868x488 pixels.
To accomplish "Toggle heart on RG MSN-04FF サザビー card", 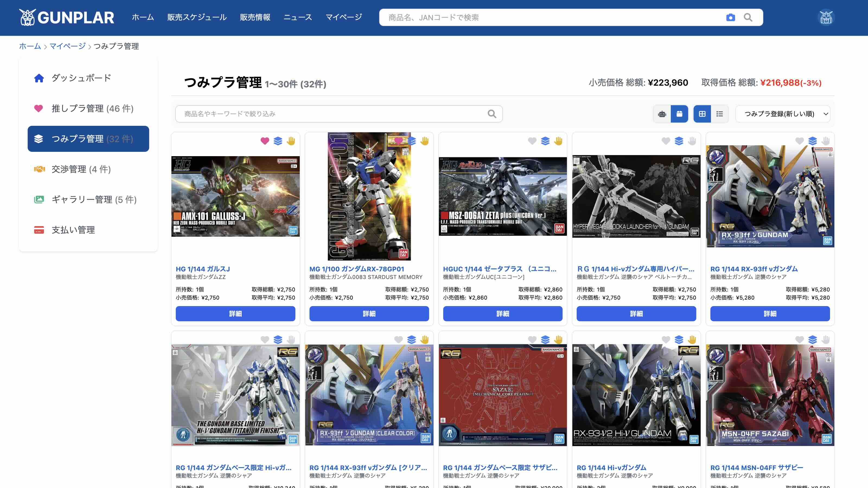I will click(800, 339).
